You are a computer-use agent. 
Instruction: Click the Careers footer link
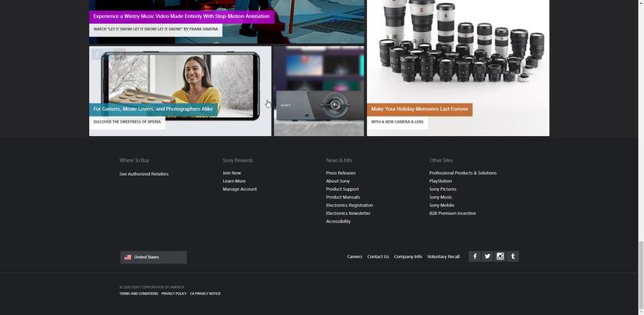pyautogui.click(x=354, y=256)
